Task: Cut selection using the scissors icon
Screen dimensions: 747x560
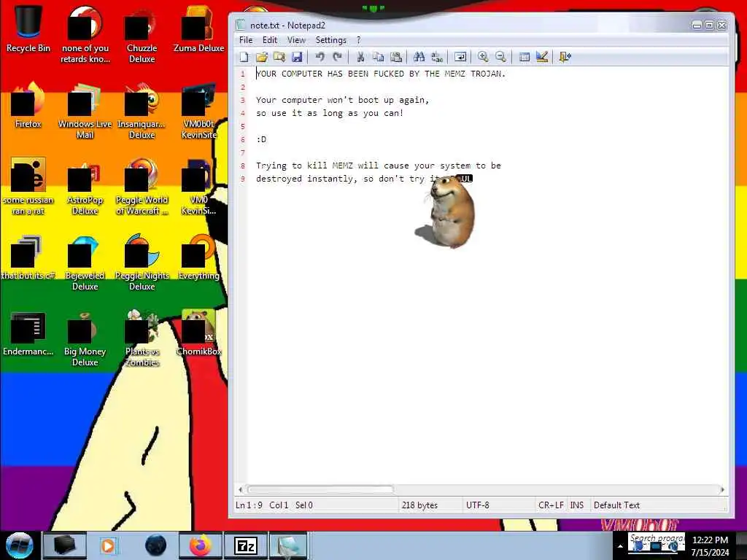Action: click(x=360, y=57)
